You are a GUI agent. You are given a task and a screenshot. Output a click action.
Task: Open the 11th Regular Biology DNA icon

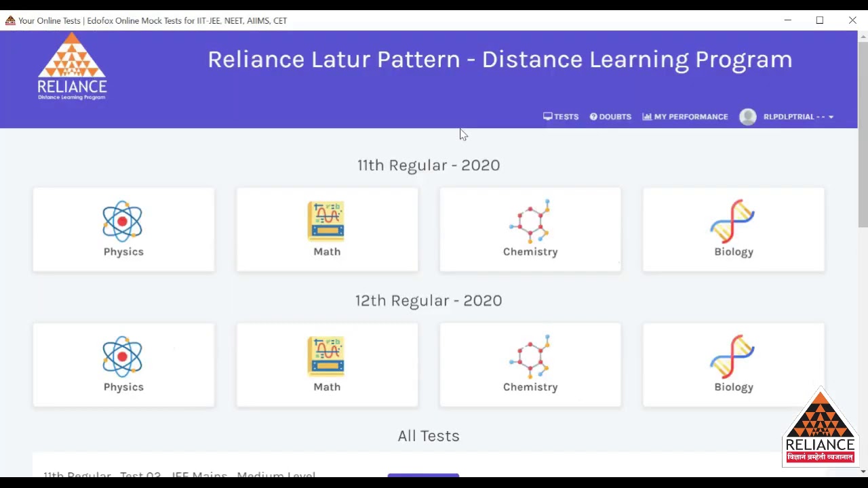tap(732, 221)
